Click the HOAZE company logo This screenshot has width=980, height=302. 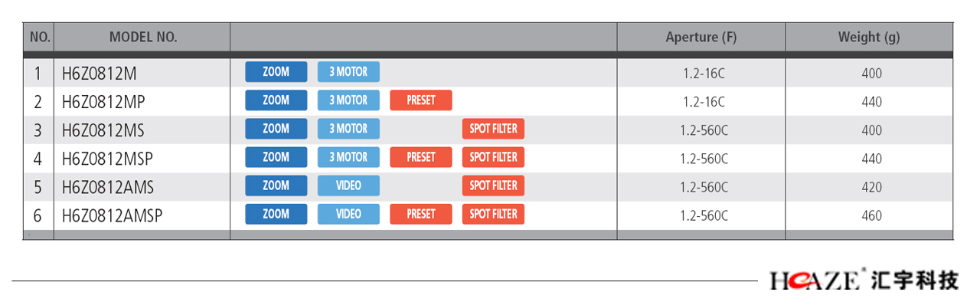click(864, 280)
